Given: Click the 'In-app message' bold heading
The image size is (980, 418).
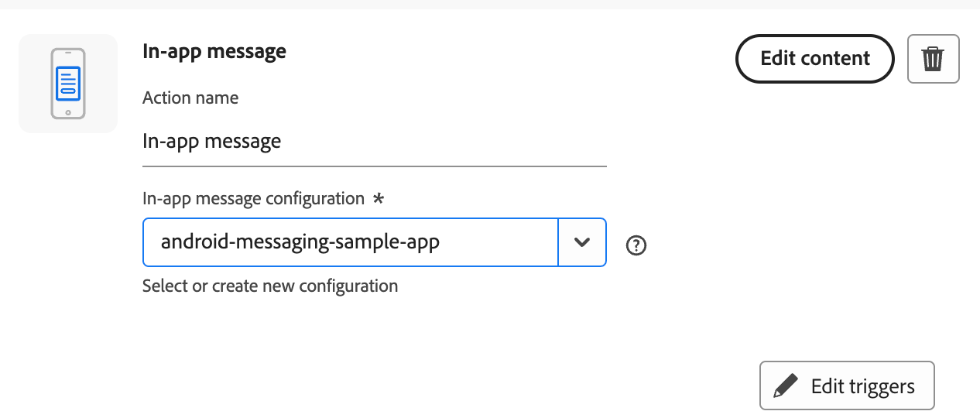Looking at the screenshot, I should click(x=214, y=52).
